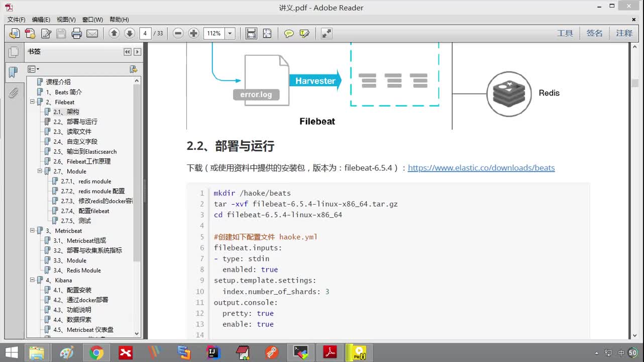Select bookmark '4.2、通过docker部署'
This screenshot has height=362, width=644.
(80, 300)
